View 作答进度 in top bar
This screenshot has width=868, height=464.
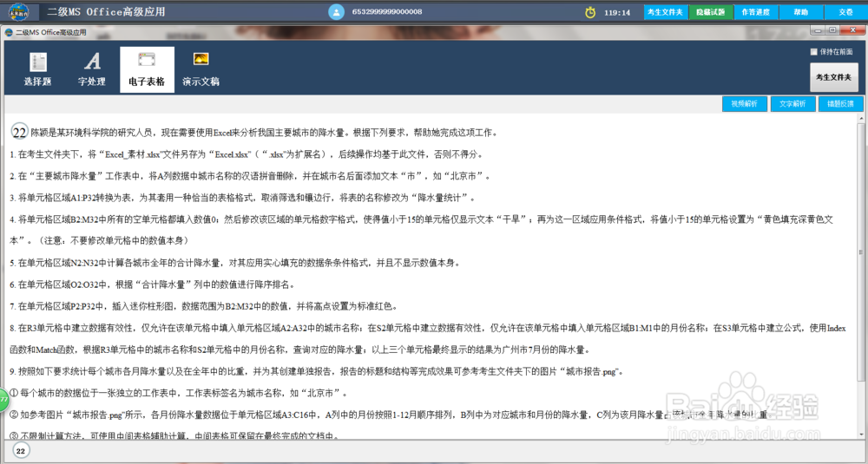[756, 12]
